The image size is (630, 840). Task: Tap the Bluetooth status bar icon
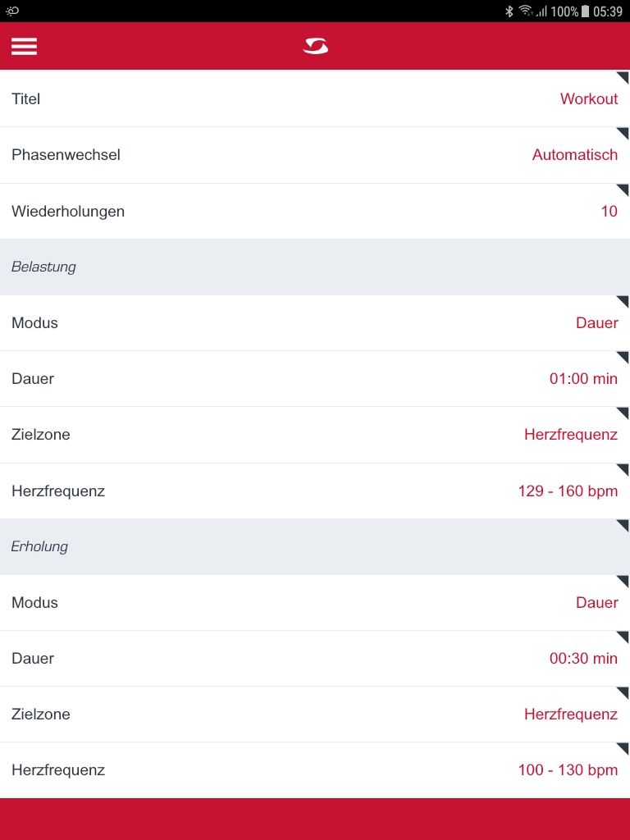click(x=509, y=11)
